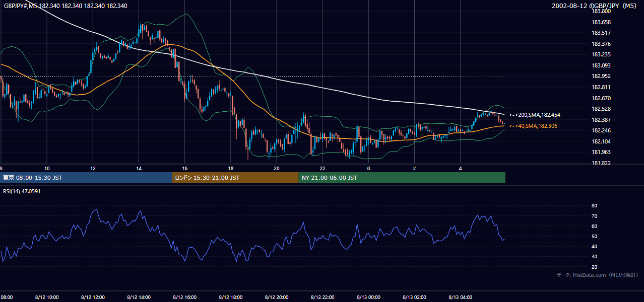The image size is (644, 302).
Task: Click price axis label 182.811
Action: point(601,87)
